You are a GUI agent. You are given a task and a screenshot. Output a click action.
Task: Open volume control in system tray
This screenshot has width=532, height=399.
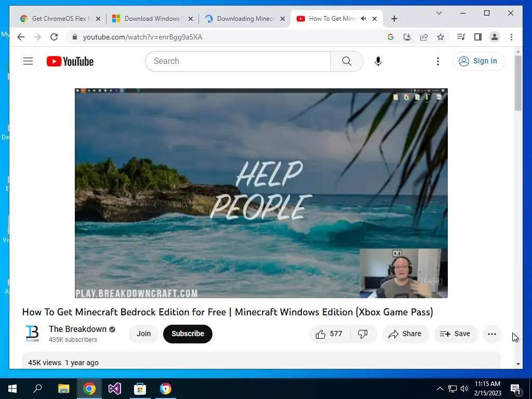point(464,389)
